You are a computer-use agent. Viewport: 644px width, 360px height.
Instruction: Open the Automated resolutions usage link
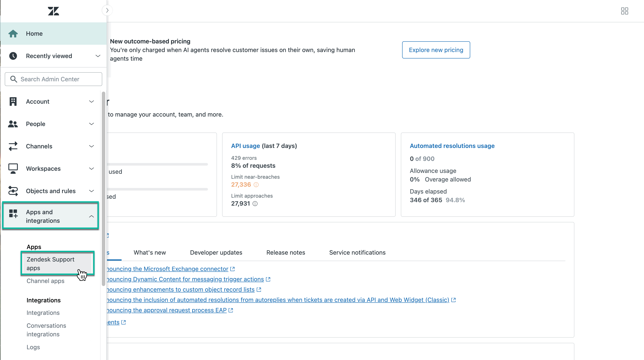pyautogui.click(x=452, y=146)
